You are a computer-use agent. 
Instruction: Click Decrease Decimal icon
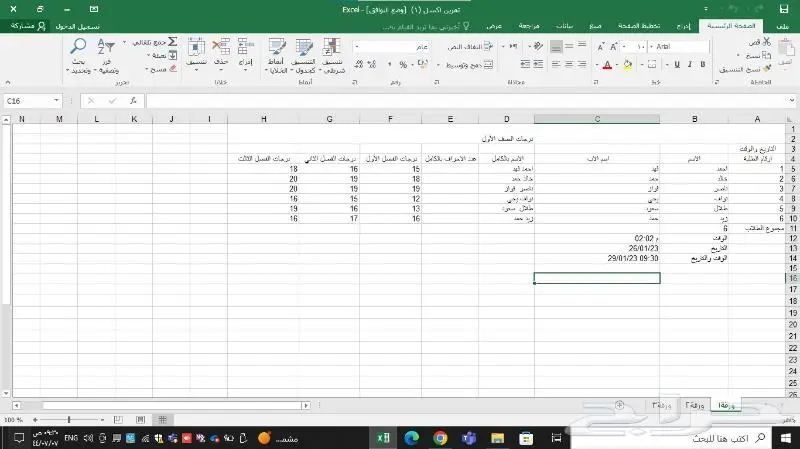pos(359,64)
